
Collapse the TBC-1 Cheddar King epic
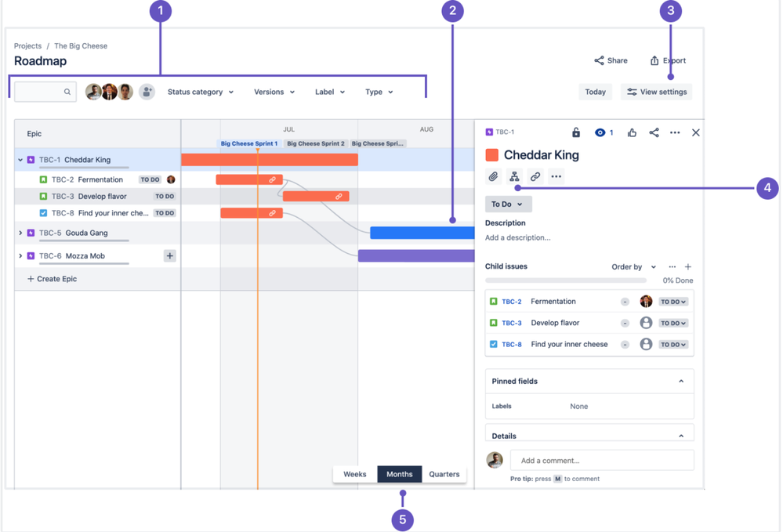click(x=20, y=160)
